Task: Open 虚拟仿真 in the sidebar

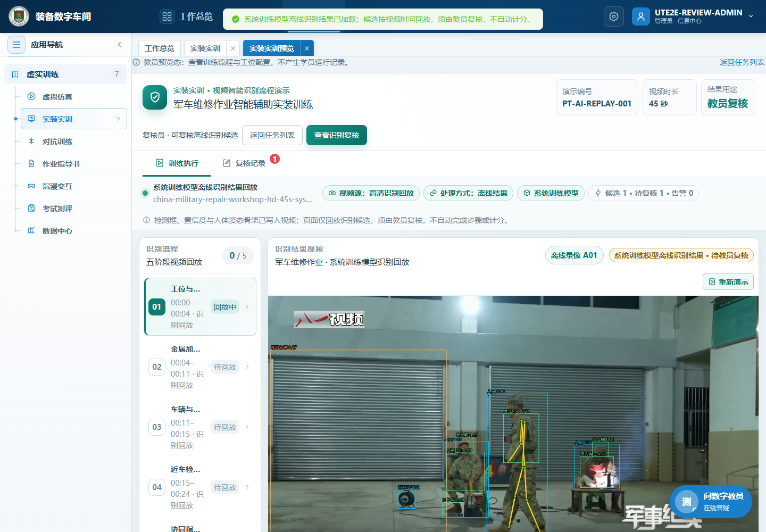Action: [74, 97]
